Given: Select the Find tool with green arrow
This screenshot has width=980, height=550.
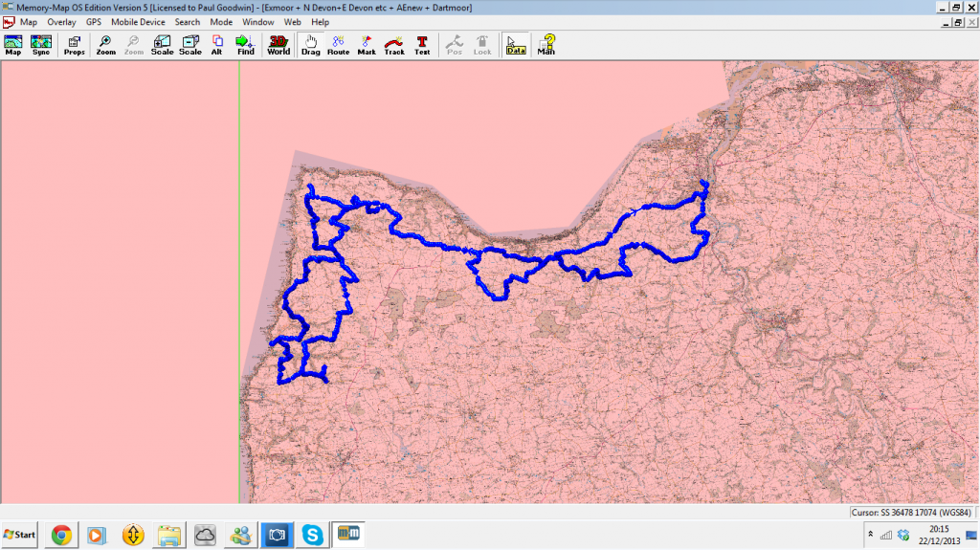Looking at the screenshot, I should (246, 45).
